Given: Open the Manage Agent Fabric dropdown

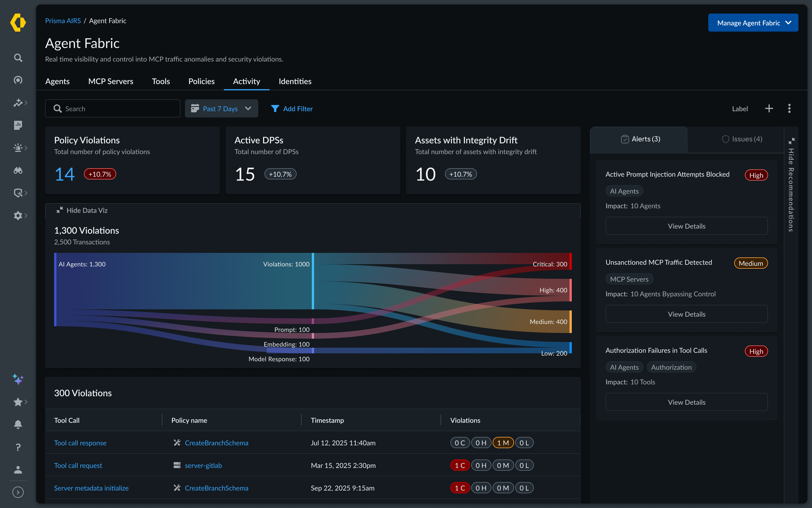Looking at the screenshot, I should coord(753,23).
